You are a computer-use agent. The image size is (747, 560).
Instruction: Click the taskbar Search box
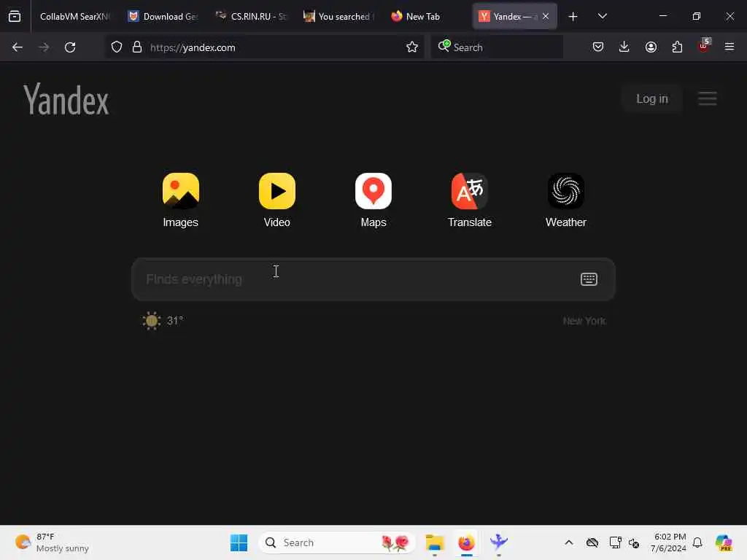(x=337, y=542)
